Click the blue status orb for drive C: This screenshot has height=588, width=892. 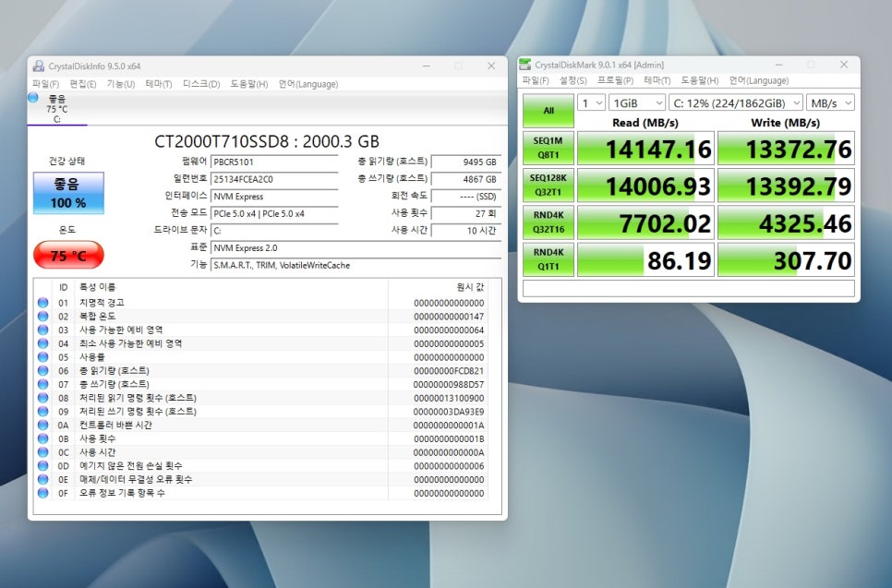coord(33,98)
